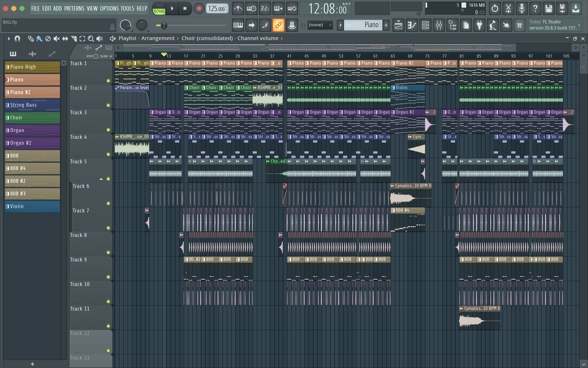Toggle the highlighted link (multilink controllers) button
Screen dimensions: 588x368
pos(278,25)
